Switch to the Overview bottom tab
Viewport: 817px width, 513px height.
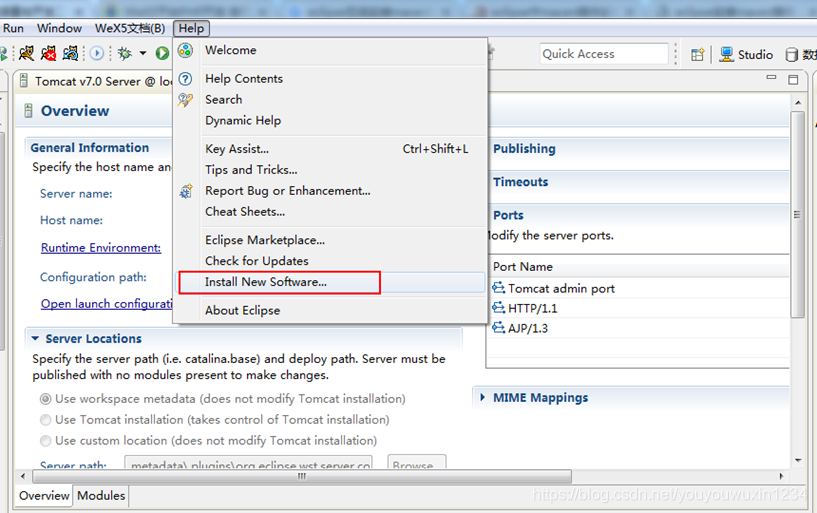[x=44, y=495]
